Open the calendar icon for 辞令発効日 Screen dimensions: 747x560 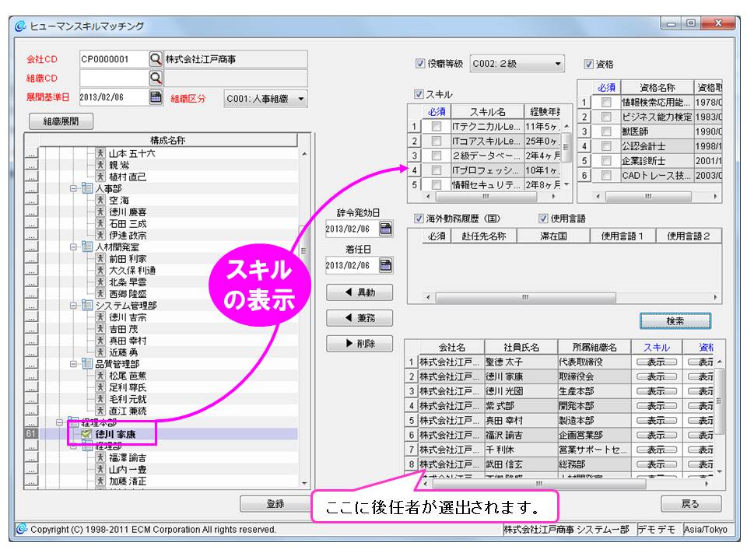(x=385, y=229)
